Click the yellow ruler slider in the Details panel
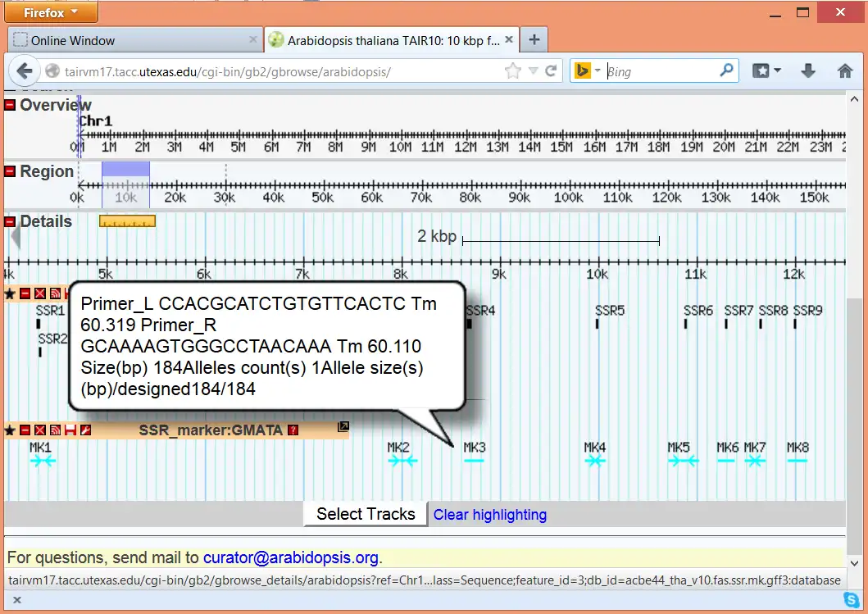Viewport: 868px width, 614px height. click(127, 221)
